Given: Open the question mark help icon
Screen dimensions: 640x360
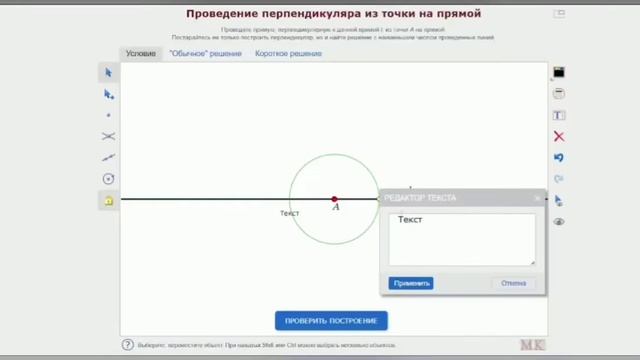Looking at the screenshot, I should (x=127, y=345).
